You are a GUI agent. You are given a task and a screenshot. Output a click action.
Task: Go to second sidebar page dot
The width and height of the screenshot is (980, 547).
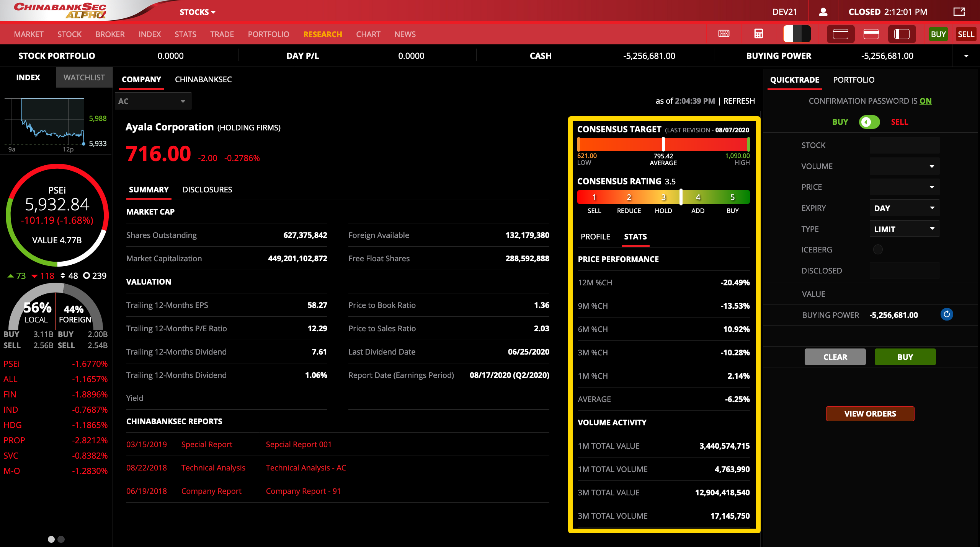[61, 539]
